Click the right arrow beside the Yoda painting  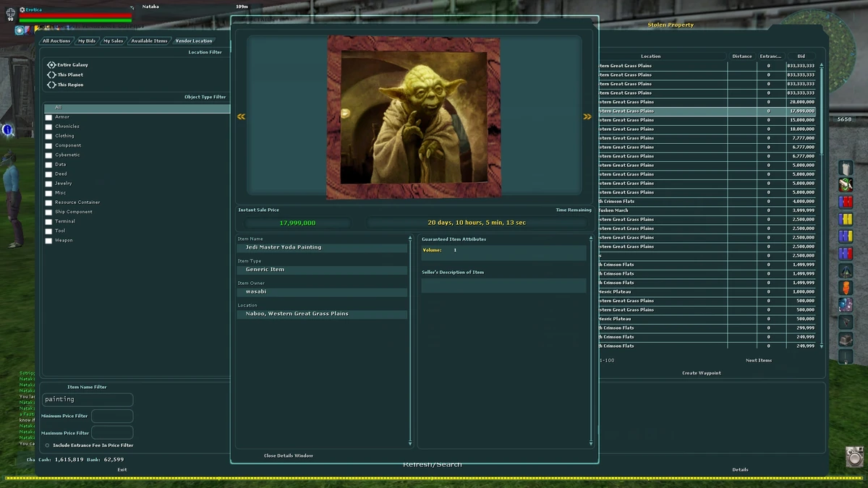tap(587, 116)
